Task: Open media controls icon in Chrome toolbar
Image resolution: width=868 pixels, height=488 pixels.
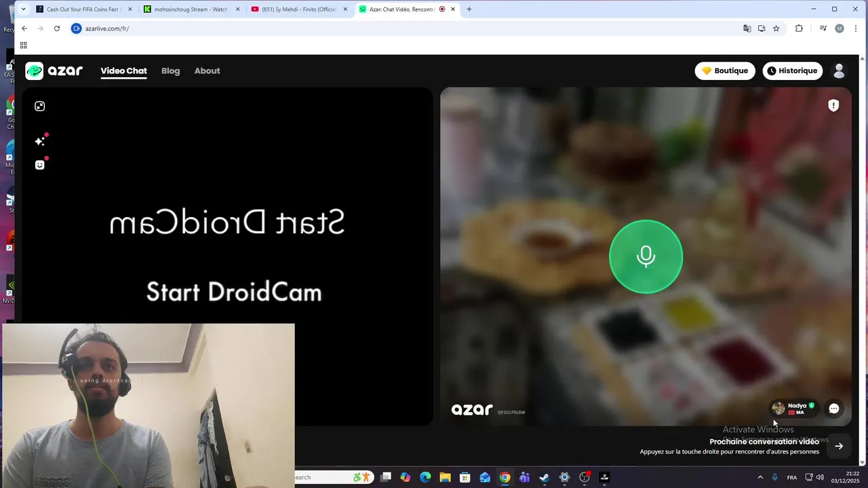Action: point(823,28)
